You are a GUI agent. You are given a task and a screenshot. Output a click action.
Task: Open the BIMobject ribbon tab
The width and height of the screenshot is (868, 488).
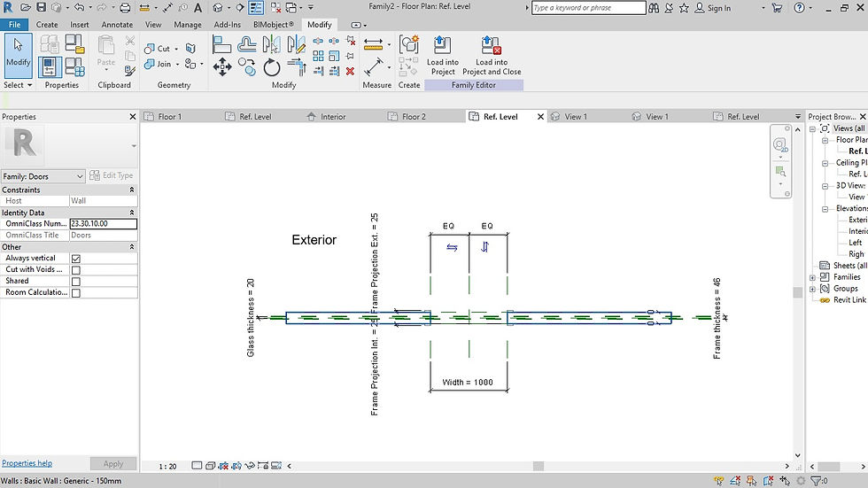coord(274,24)
